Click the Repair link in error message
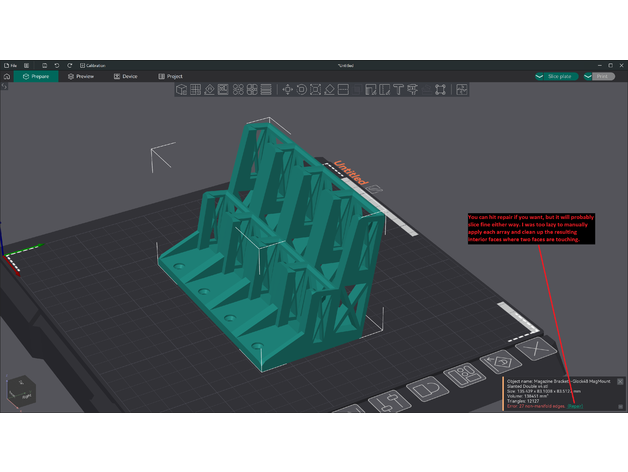This screenshot has width=628, height=472. tap(575, 406)
